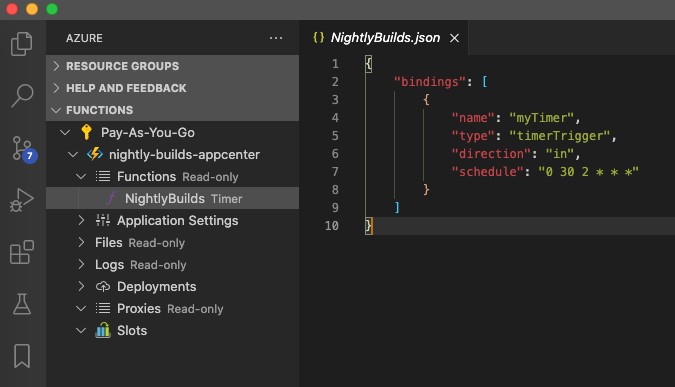Collapse the Functions Read-only node
The image size is (675, 387).
pos(81,176)
